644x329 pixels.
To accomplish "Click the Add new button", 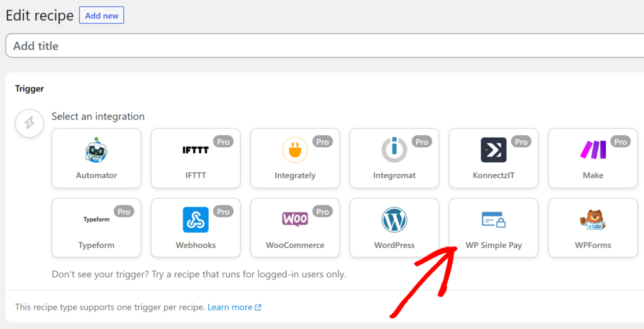I will [101, 16].
